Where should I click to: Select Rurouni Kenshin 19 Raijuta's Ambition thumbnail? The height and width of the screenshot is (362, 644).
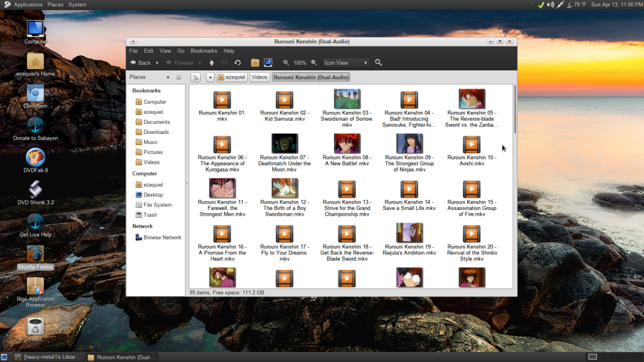coord(409,233)
